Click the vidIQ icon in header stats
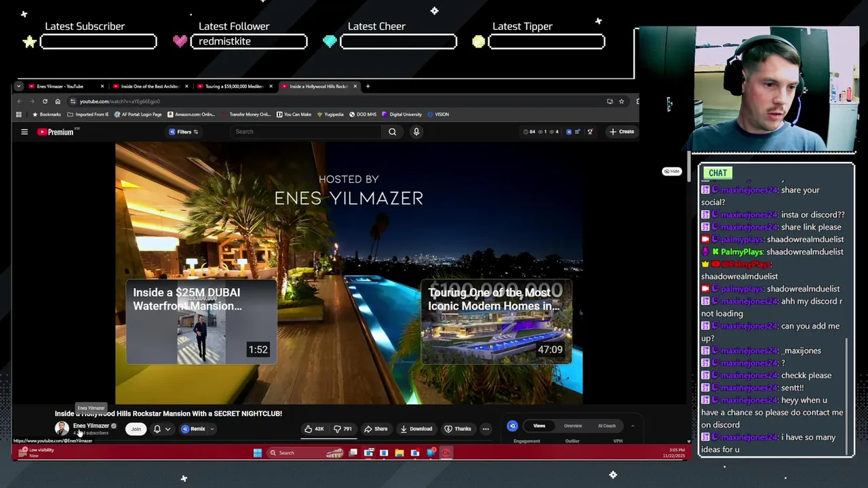868x488 pixels. pos(569,131)
